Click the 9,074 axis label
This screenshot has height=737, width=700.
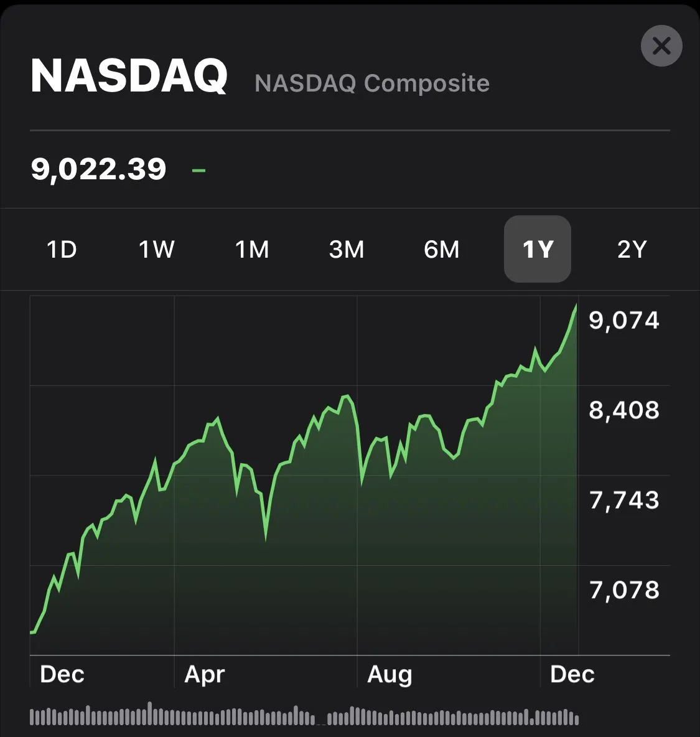[624, 320]
